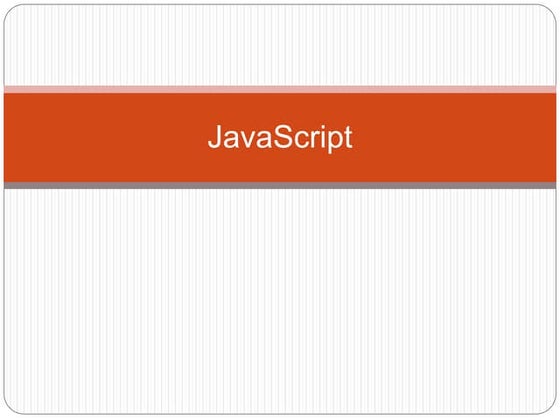Select the slide's top-right rounded corner
Viewport: 560px width, 420px height.
point(549,11)
